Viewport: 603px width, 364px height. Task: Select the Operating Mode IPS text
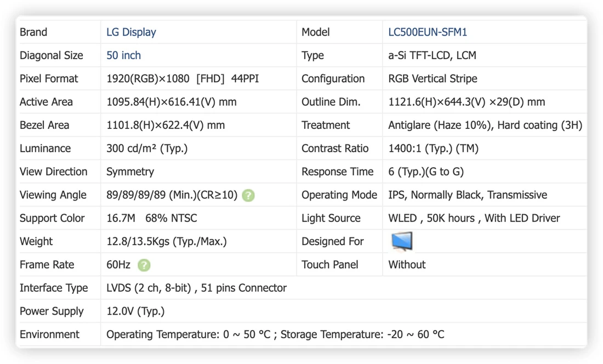[468, 195]
